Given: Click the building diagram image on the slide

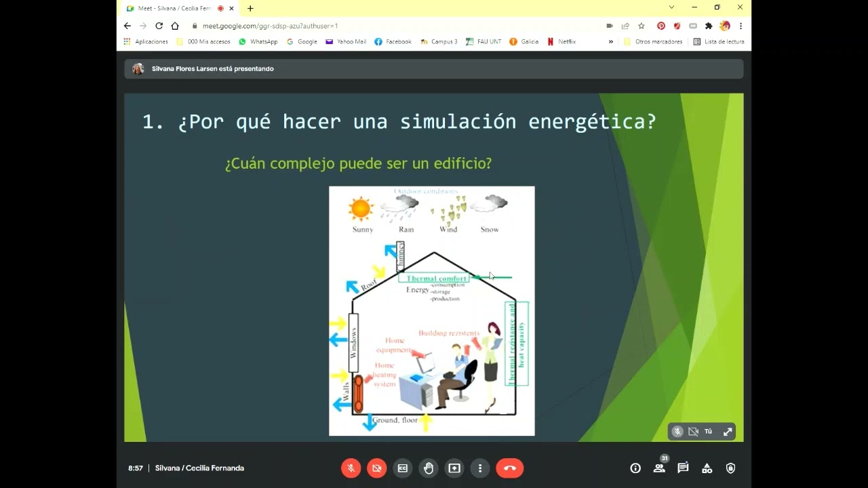Looking at the screenshot, I should [432, 311].
